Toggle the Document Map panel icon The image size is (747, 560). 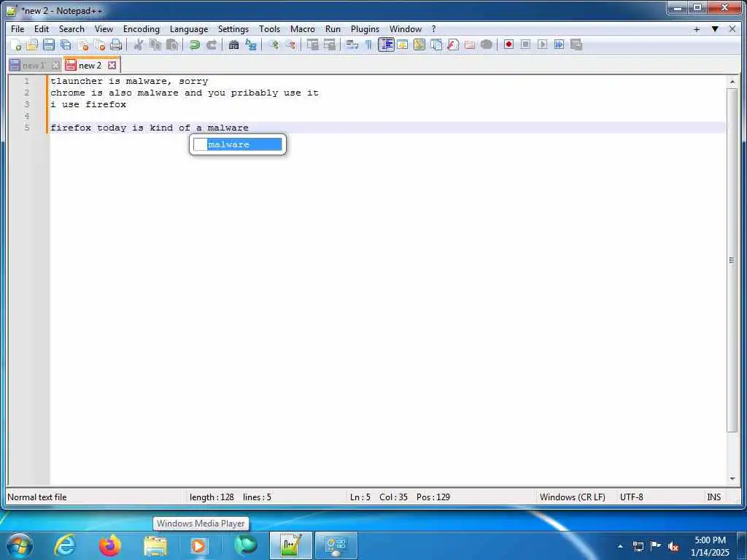click(x=419, y=44)
